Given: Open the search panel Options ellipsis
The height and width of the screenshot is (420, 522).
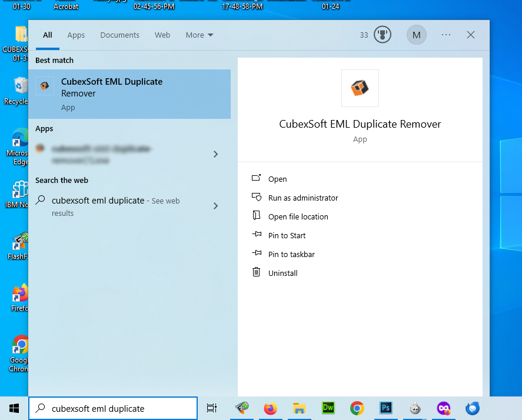Looking at the screenshot, I should pos(445,35).
